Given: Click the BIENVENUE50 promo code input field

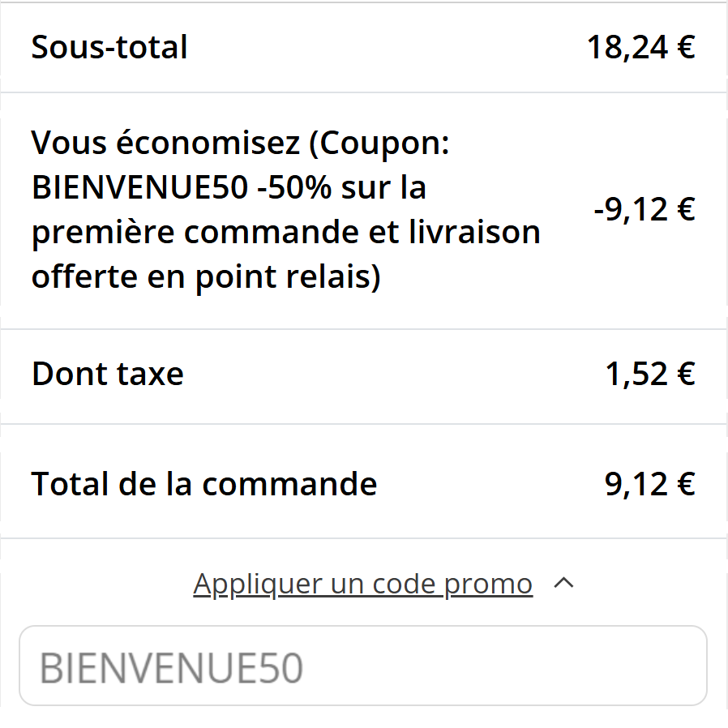Looking at the screenshot, I should (x=364, y=665).
